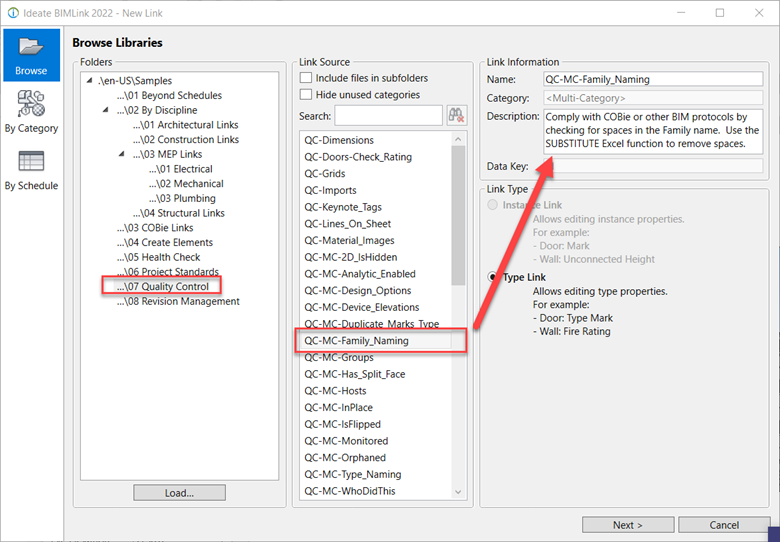The height and width of the screenshot is (542, 780).
Task: Select the 04 Structural Links folder
Action: point(179,213)
